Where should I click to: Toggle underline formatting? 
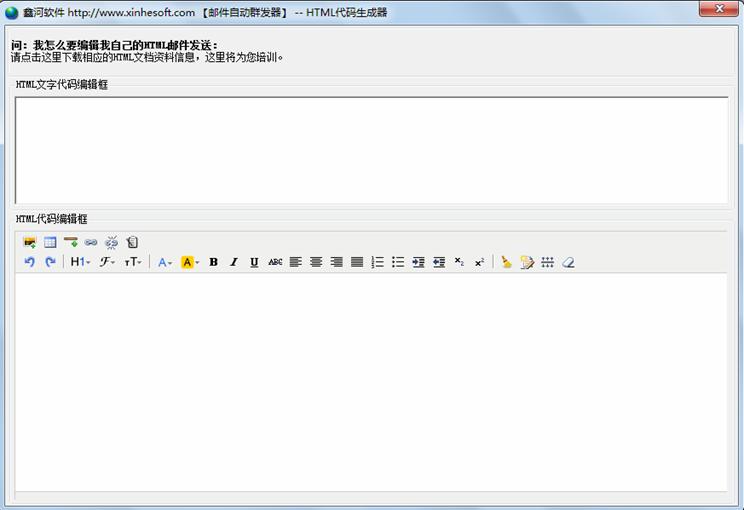(x=254, y=262)
